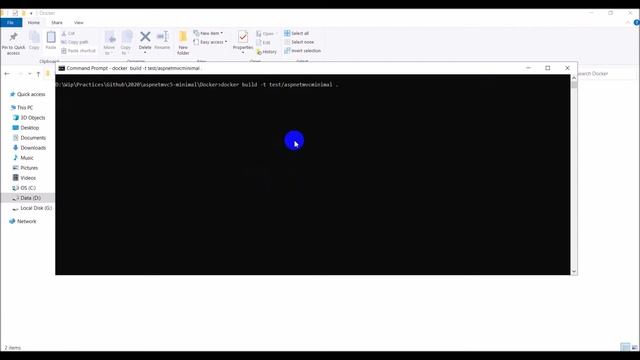640x360 pixels.
Task: Select This PC in navigation pane
Action: click(x=22, y=108)
